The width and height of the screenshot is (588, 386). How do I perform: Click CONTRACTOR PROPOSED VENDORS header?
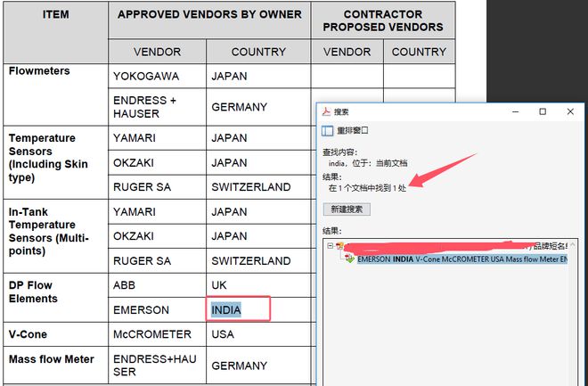tap(383, 20)
